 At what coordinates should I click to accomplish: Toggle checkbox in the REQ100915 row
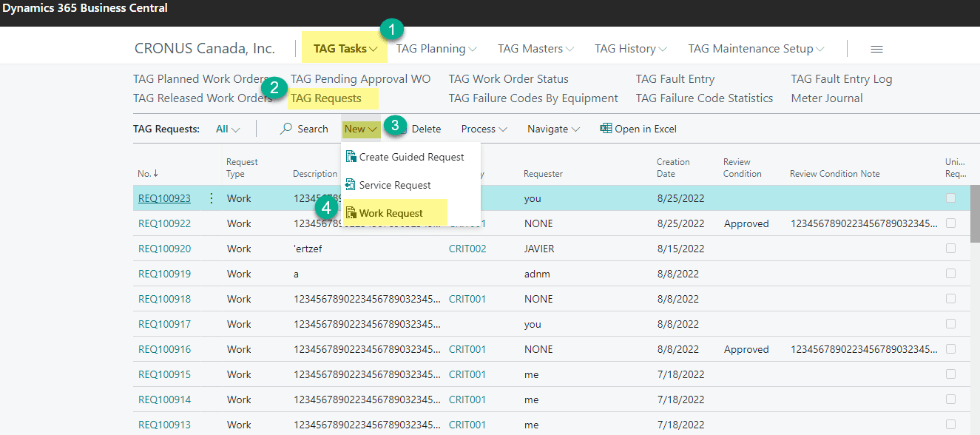(950, 374)
